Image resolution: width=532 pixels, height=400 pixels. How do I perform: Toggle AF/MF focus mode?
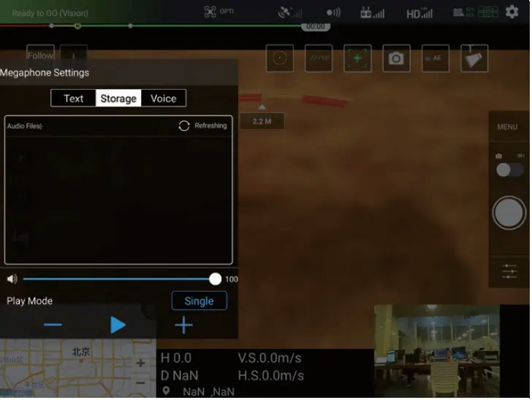(x=319, y=58)
